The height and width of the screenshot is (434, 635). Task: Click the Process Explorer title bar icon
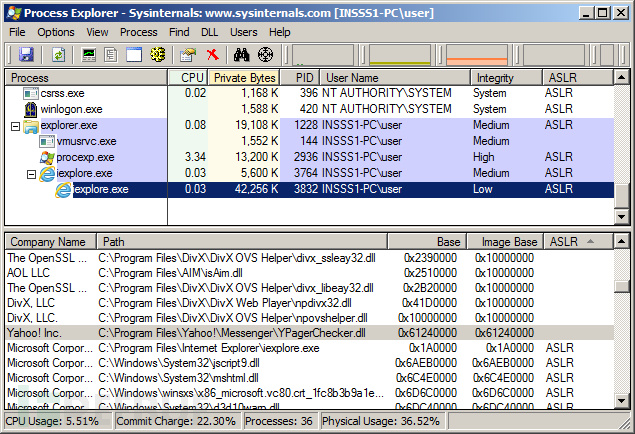coord(14,13)
